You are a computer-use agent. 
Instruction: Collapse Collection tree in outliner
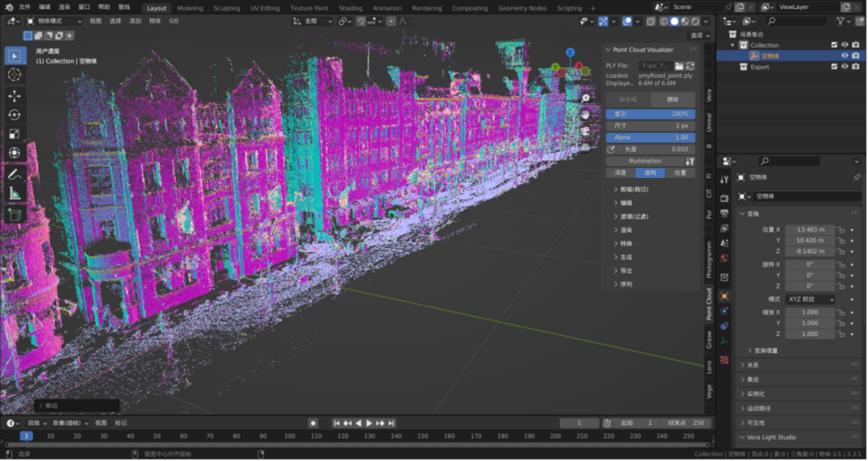pos(733,45)
